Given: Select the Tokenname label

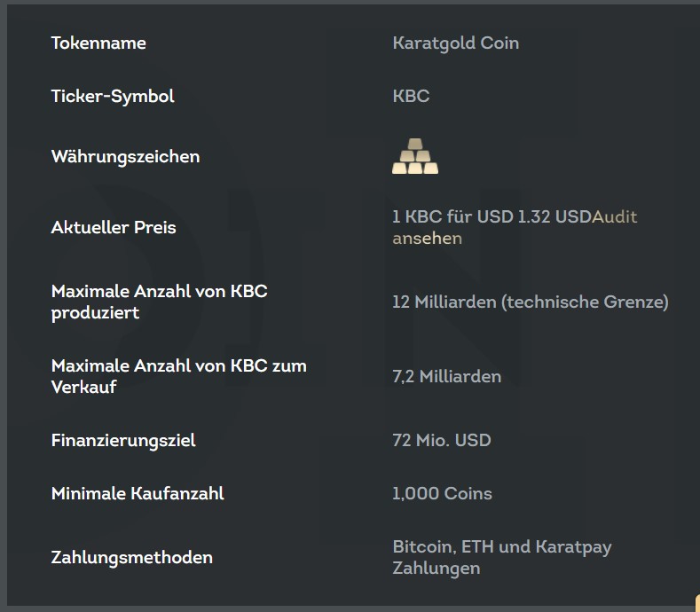Looking at the screenshot, I should click(98, 43).
